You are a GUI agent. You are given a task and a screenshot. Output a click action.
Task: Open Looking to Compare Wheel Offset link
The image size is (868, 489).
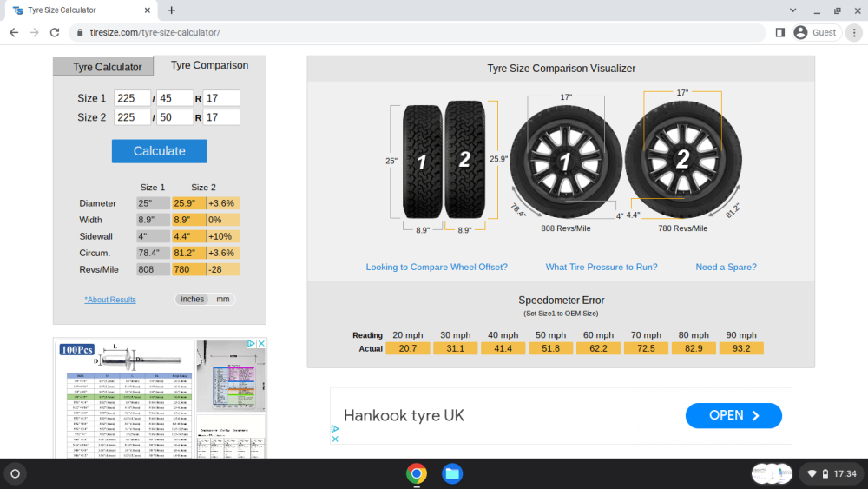pos(437,267)
